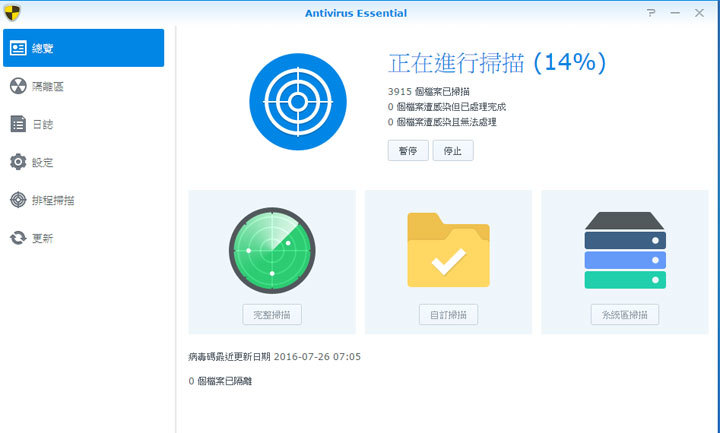
Task: Click the Antivirus Essential window title
Action: pos(356,13)
